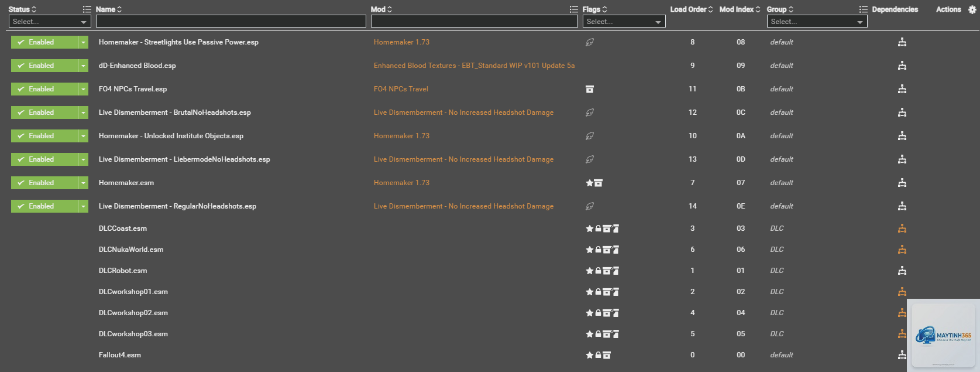
Task: Open Live Dismemberment mod link in BrutalNoHeadshots row
Action: coord(463,112)
